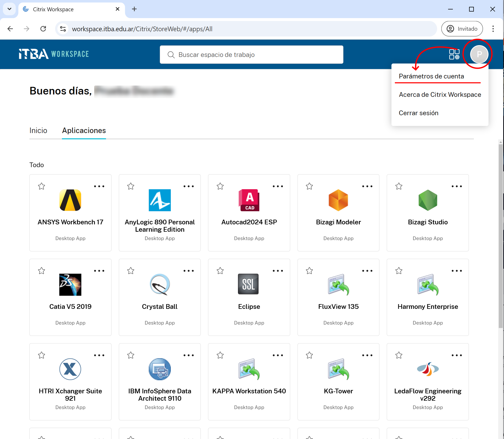
Task: Open Acerca de Citrix Workspace
Action: 440,94
